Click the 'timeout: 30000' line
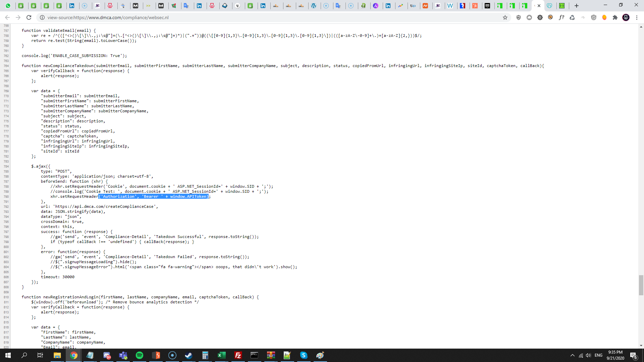This screenshot has width=644, height=362. pyautogui.click(x=58, y=277)
